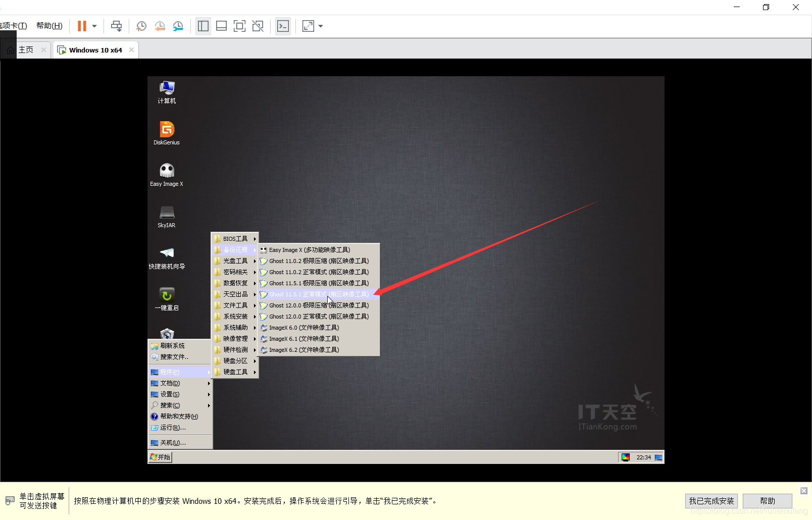The height and width of the screenshot is (520, 812).
Task: Expand the 光盘工具 submenu
Action: click(x=235, y=261)
